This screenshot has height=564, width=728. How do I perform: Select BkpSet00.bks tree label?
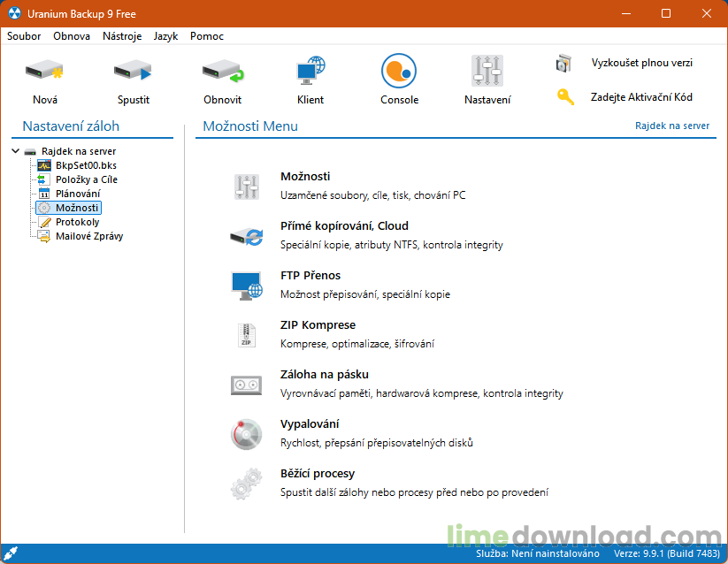pyautogui.click(x=86, y=165)
